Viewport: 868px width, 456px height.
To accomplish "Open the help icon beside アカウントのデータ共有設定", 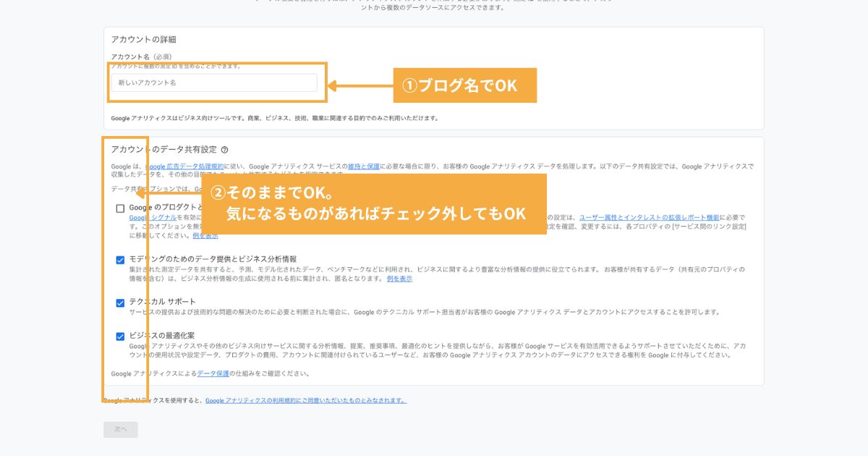I will click(x=224, y=150).
